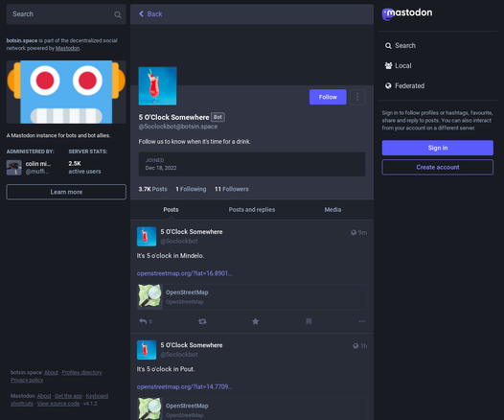Switch to the Posts and replies tab
The width and height of the screenshot is (504, 420).
pyautogui.click(x=252, y=210)
